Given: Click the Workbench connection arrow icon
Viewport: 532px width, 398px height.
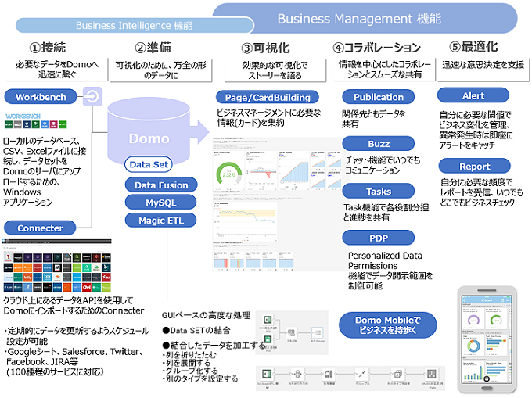Looking at the screenshot, I should 92,97.
